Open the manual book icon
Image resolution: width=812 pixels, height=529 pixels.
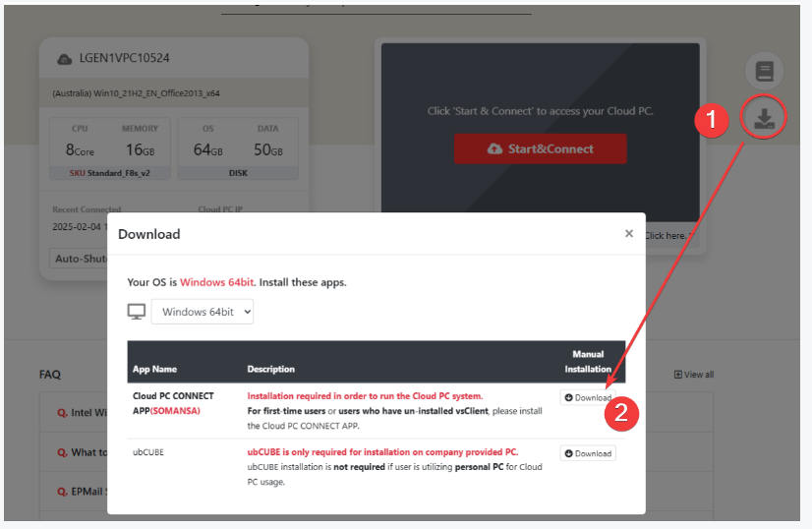(764, 71)
